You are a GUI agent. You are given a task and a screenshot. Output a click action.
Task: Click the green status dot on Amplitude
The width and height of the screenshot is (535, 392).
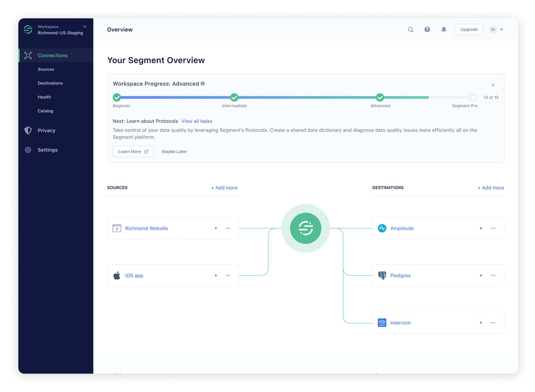[x=481, y=228]
